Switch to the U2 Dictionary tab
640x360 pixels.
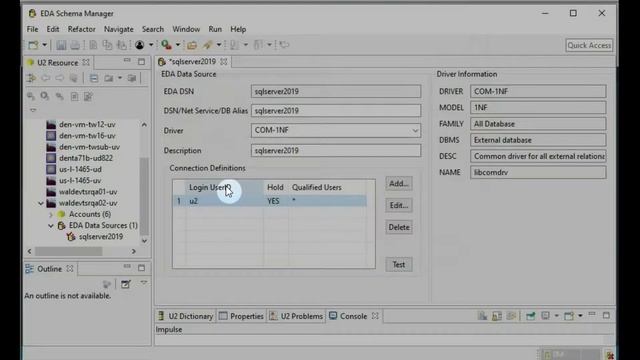coord(186,316)
